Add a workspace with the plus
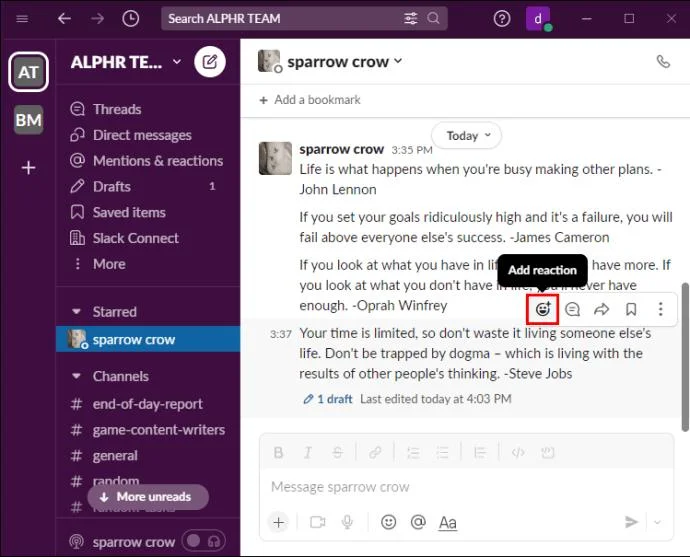 (x=28, y=168)
